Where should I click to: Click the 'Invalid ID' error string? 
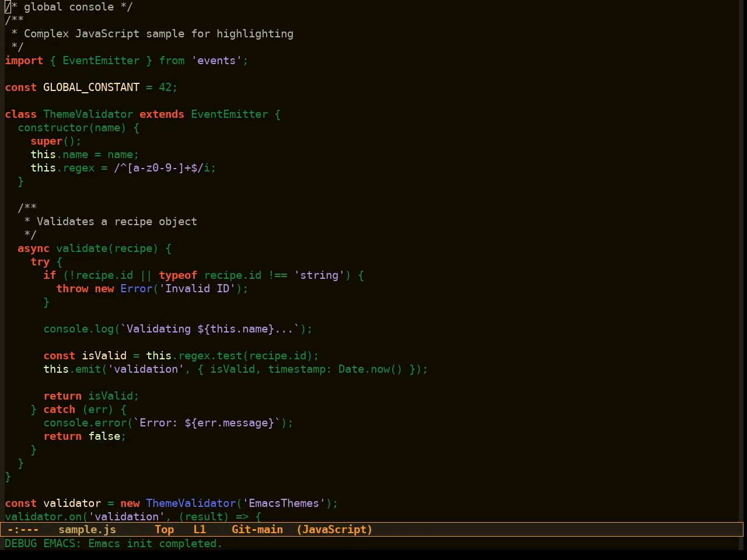click(197, 289)
